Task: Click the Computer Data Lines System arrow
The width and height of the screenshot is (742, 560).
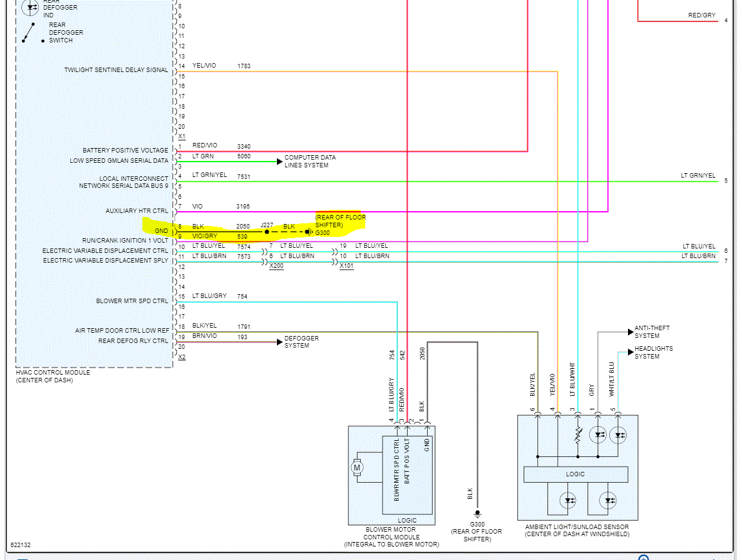Action: (x=279, y=161)
